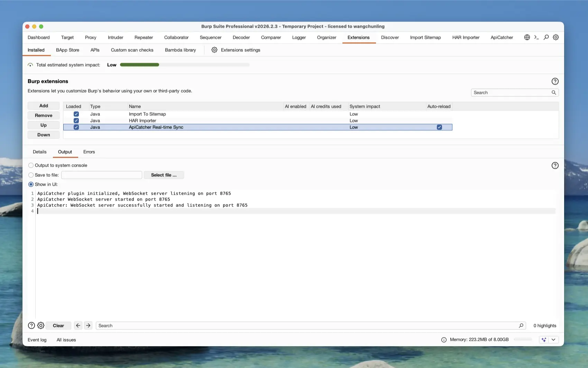Viewport: 588px width, 368px height.
Task: Go to next search match arrow
Action: [88, 325]
